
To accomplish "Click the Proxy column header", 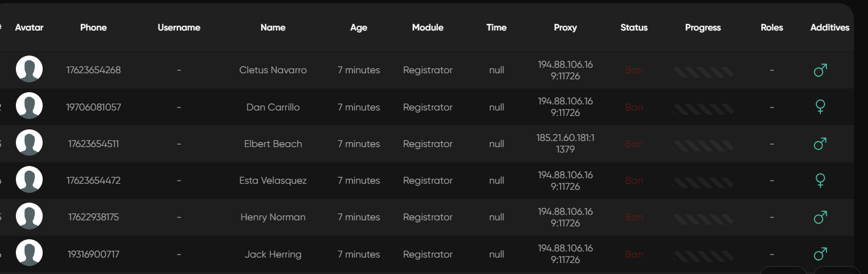I will coord(565,27).
